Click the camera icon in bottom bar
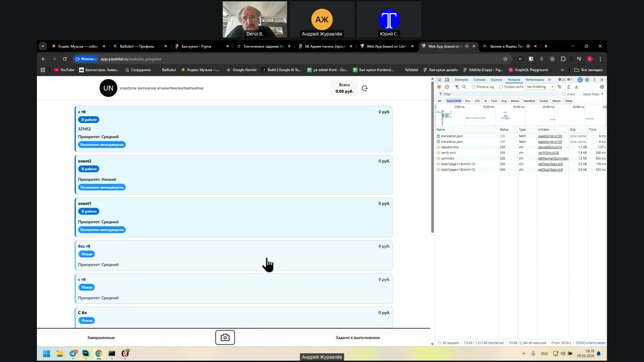 (x=225, y=338)
